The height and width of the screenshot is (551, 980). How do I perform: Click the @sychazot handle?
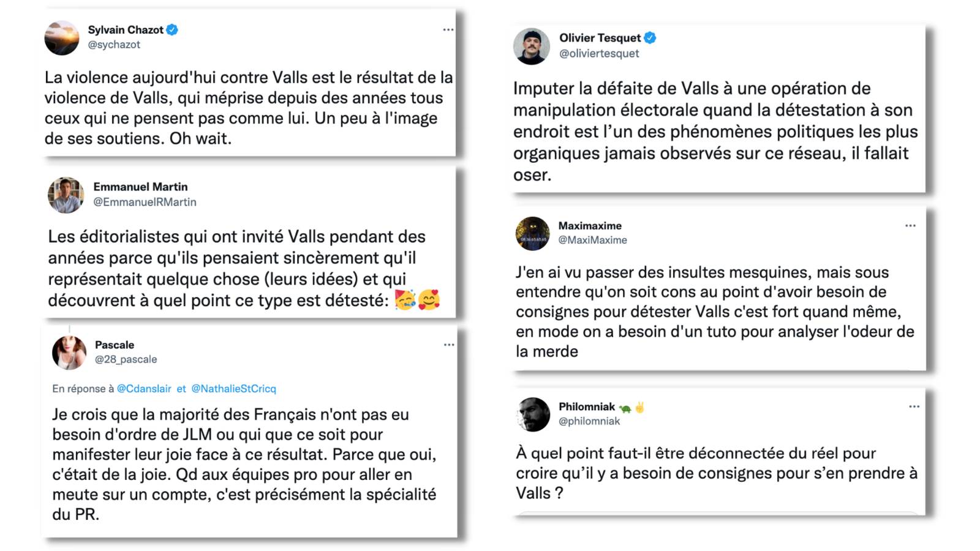[114, 45]
